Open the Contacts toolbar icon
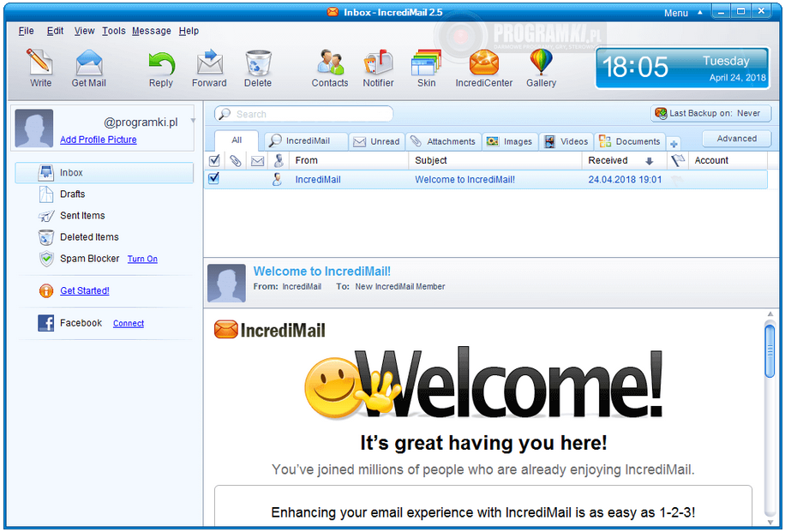The height and width of the screenshot is (532, 785). [330, 62]
